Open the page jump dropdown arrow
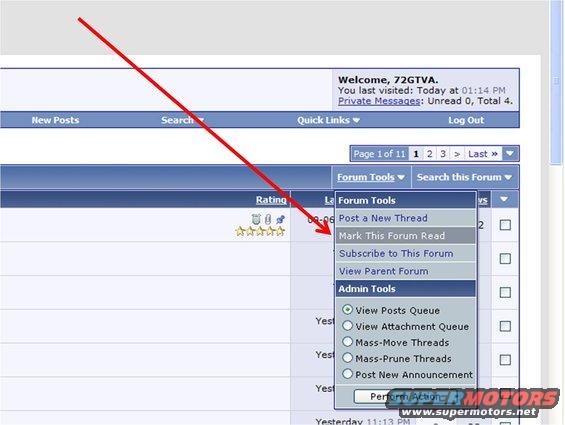 point(510,154)
